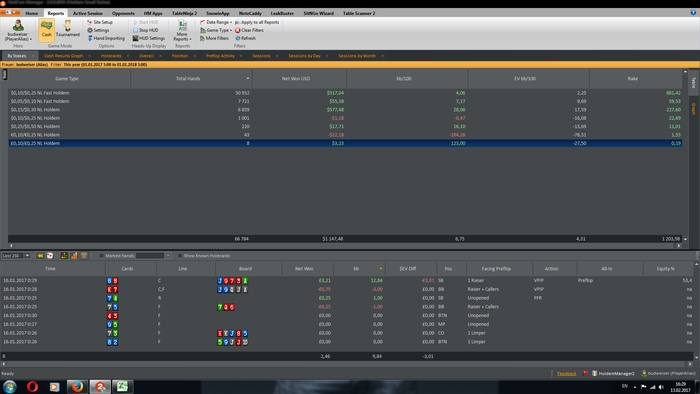Viewport: 700px width, 394px height.
Task: Sort by the Net Won USD column header
Action: [299, 79]
